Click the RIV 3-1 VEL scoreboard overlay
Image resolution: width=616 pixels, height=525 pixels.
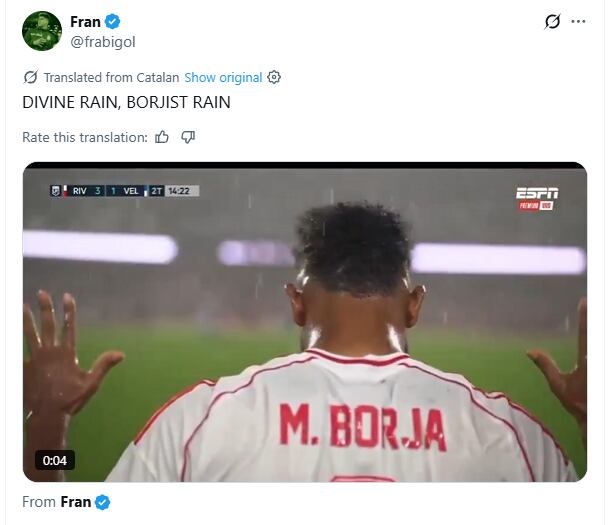(125, 191)
